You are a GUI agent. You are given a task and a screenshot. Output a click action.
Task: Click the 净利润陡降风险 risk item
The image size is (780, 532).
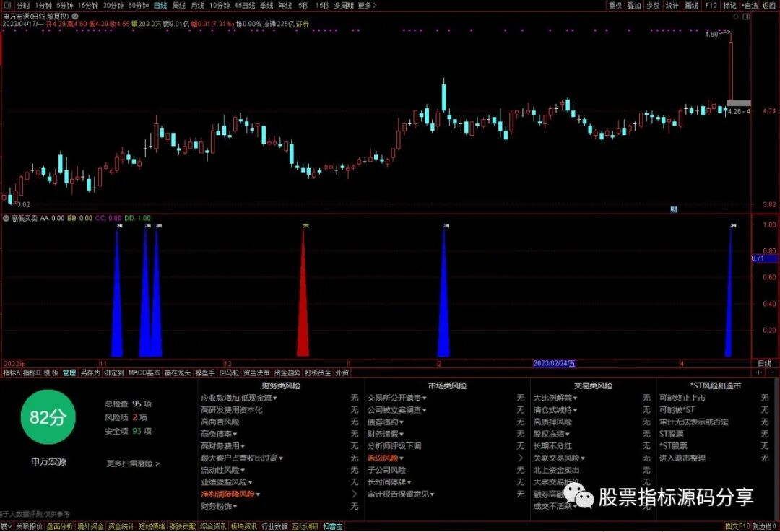tap(227, 494)
